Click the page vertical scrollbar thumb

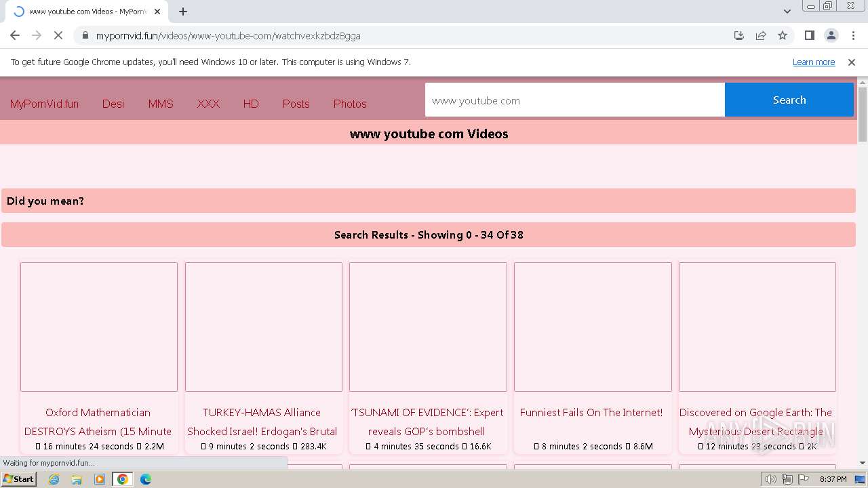(863, 114)
